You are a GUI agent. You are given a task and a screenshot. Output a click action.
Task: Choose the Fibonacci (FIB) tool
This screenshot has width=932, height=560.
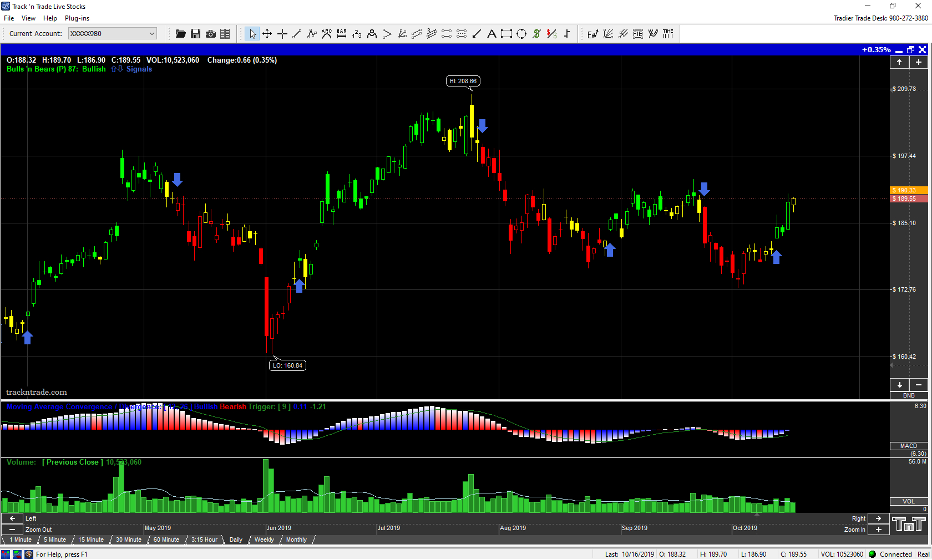[638, 34]
